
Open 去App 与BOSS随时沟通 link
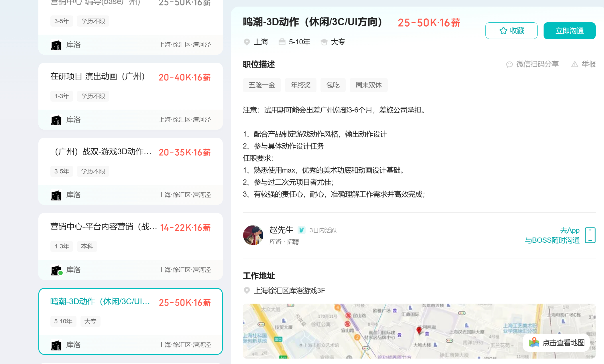(x=552, y=235)
